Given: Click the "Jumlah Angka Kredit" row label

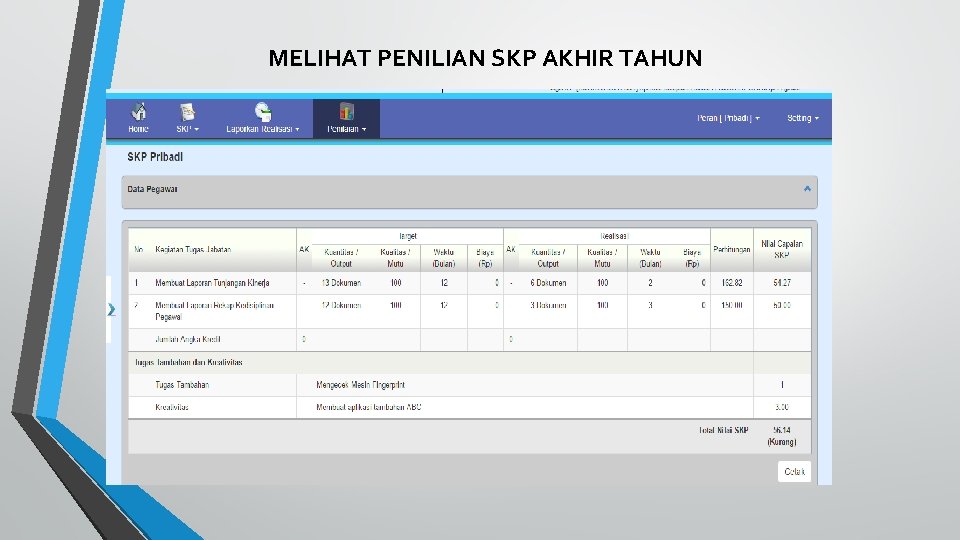Looking at the screenshot, I should (x=187, y=339).
